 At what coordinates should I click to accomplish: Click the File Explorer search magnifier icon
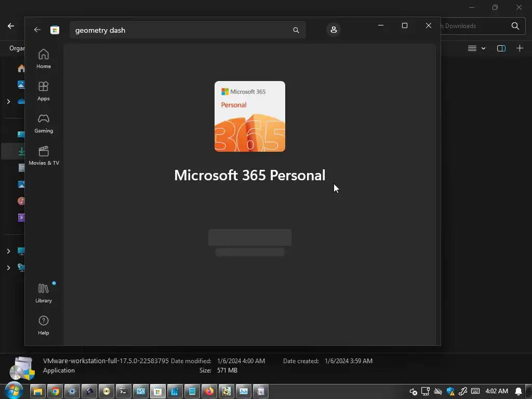[x=515, y=26]
